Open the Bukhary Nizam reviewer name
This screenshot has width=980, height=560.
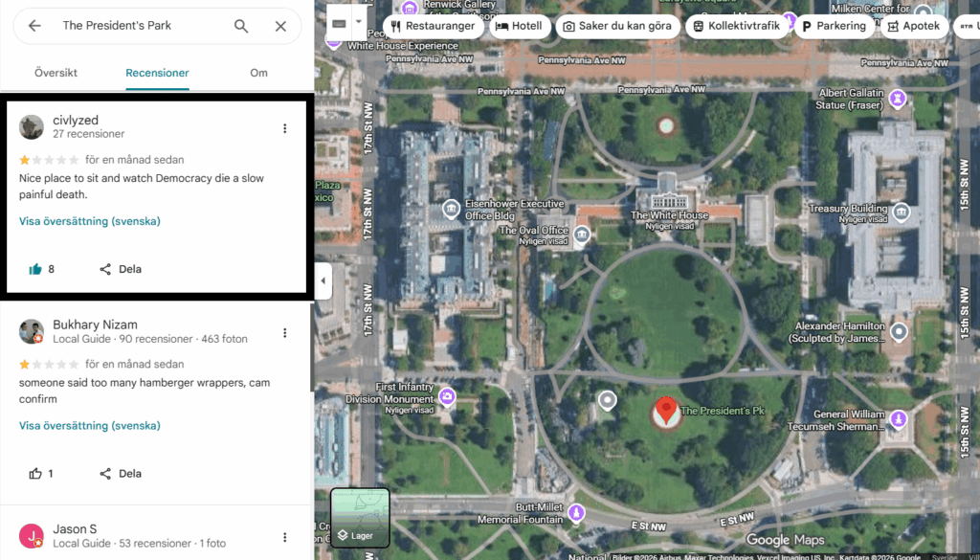95,325
